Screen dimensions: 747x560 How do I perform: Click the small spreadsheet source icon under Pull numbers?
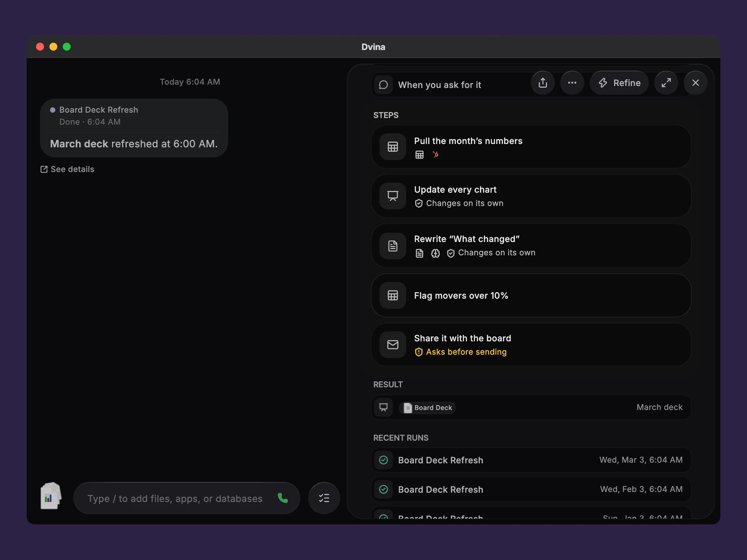[x=420, y=155]
